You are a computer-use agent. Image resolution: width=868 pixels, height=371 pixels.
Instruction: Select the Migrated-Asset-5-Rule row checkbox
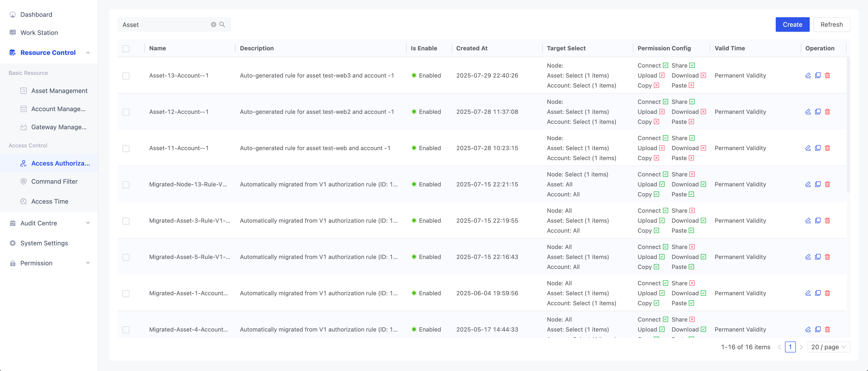point(126,257)
